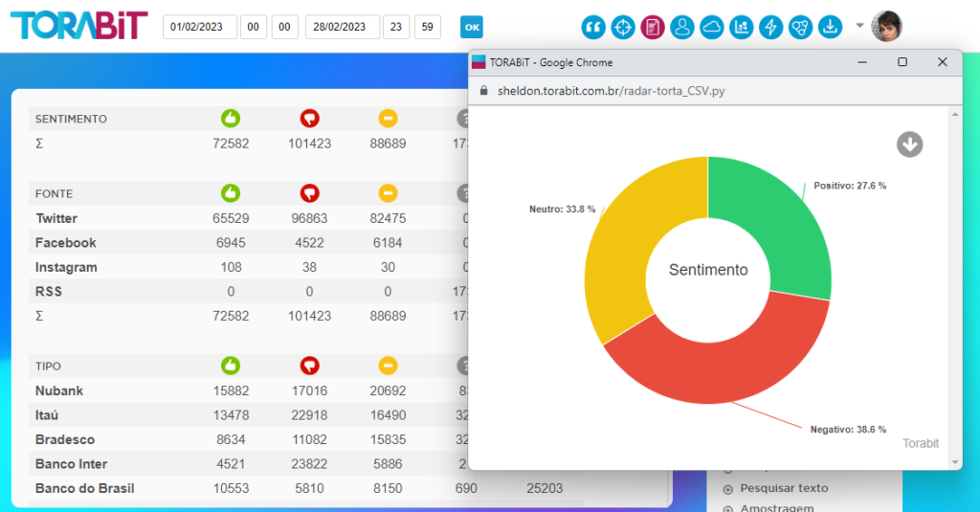
Task: Click negative thumbs-down icon in SENTIMENTO row
Action: pos(309,118)
